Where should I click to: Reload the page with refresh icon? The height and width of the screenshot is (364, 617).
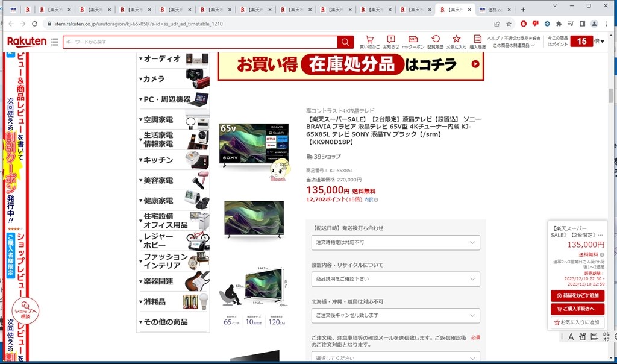[34, 24]
